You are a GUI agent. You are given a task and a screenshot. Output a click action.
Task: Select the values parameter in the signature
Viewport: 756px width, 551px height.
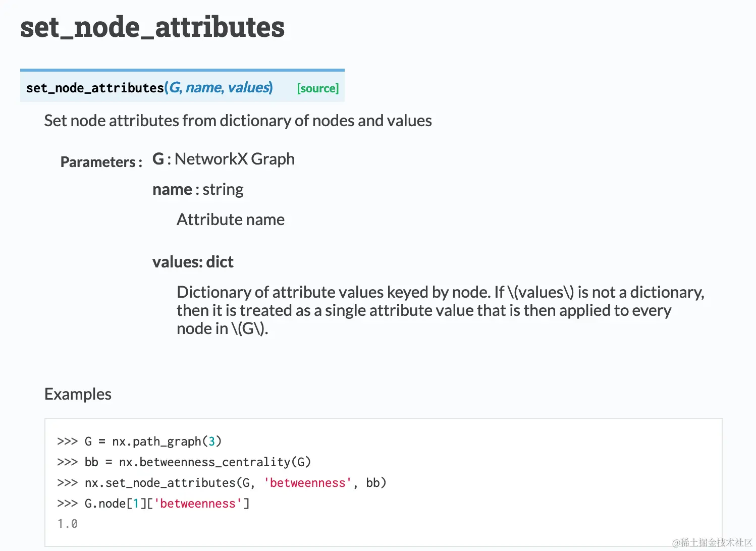(x=248, y=88)
